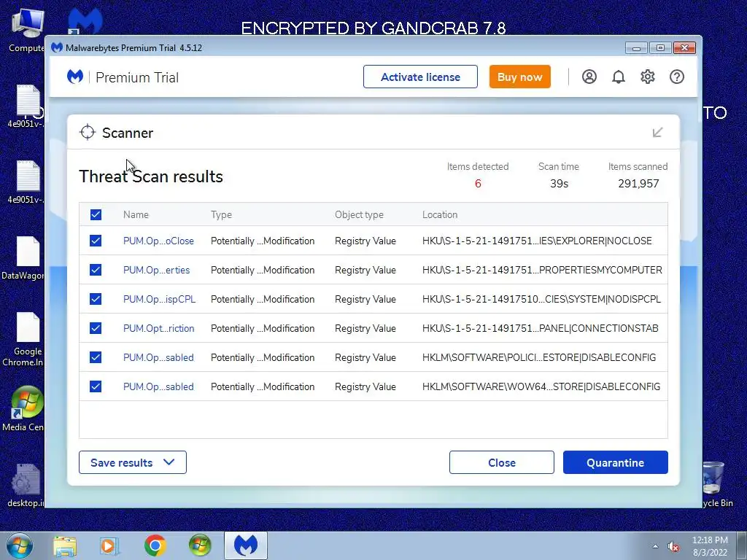Show hidden system tray icons
This screenshot has height=560, width=747.
pyautogui.click(x=656, y=547)
